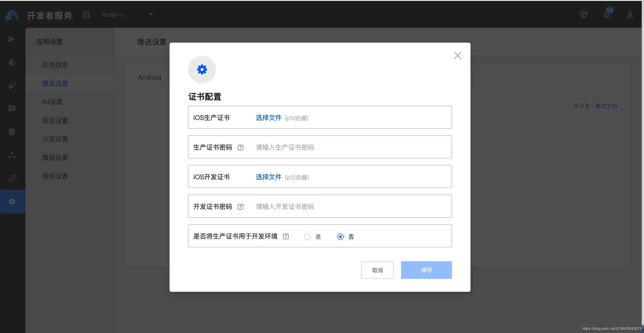Choose file for iOS开发证书
Viewport: 644px width, 333px height.
pos(269,177)
